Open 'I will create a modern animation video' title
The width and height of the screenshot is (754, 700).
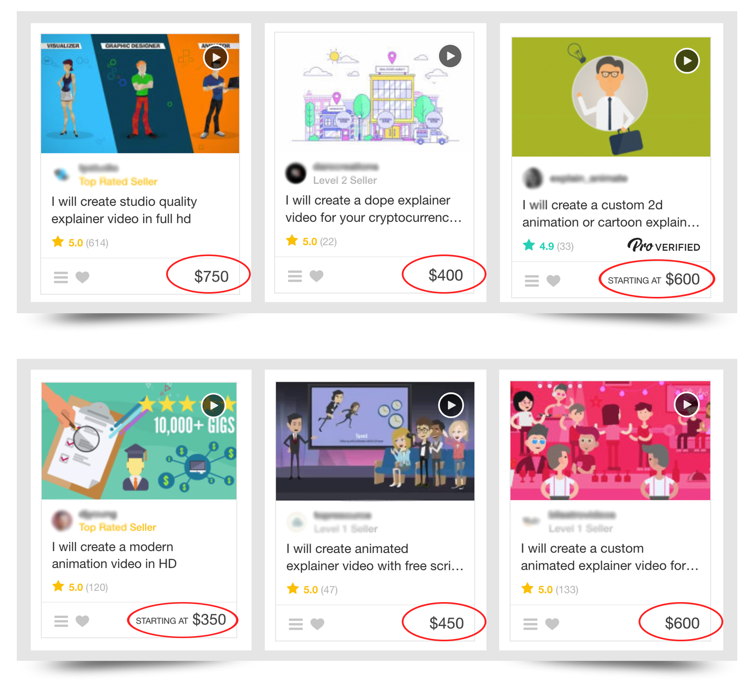pos(114,555)
